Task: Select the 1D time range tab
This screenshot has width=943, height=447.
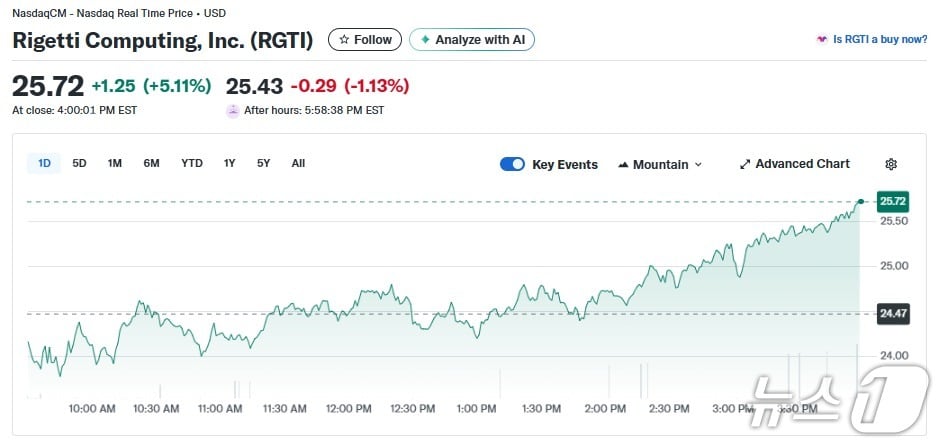Action: pyautogui.click(x=45, y=163)
